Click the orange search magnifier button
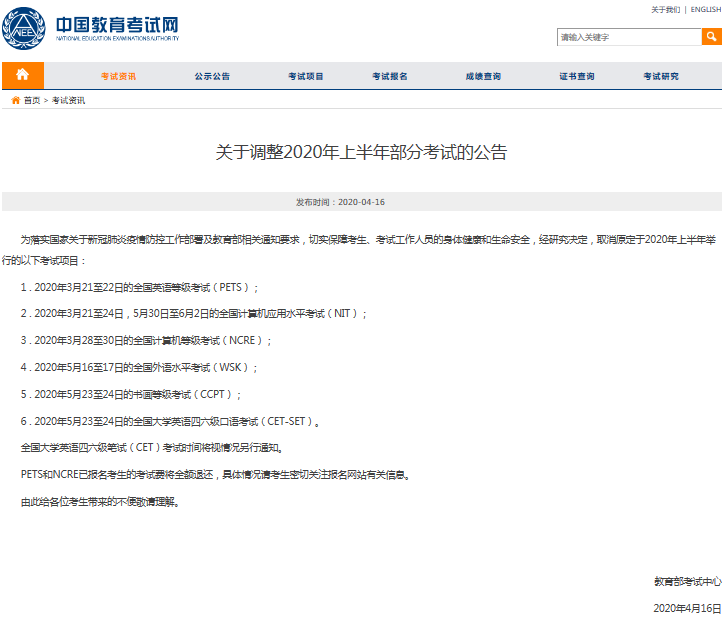The height and width of the screenshot is (618, 724). [711, 37]
